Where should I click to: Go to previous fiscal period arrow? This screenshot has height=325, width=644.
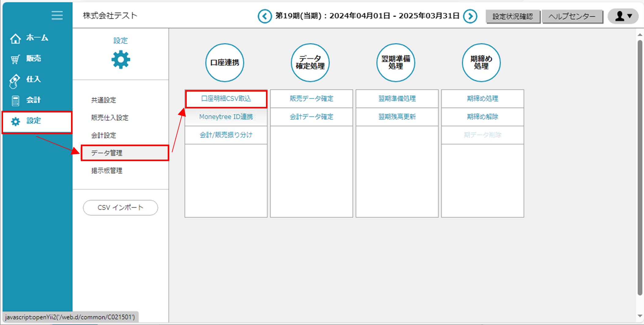[264, 16]
